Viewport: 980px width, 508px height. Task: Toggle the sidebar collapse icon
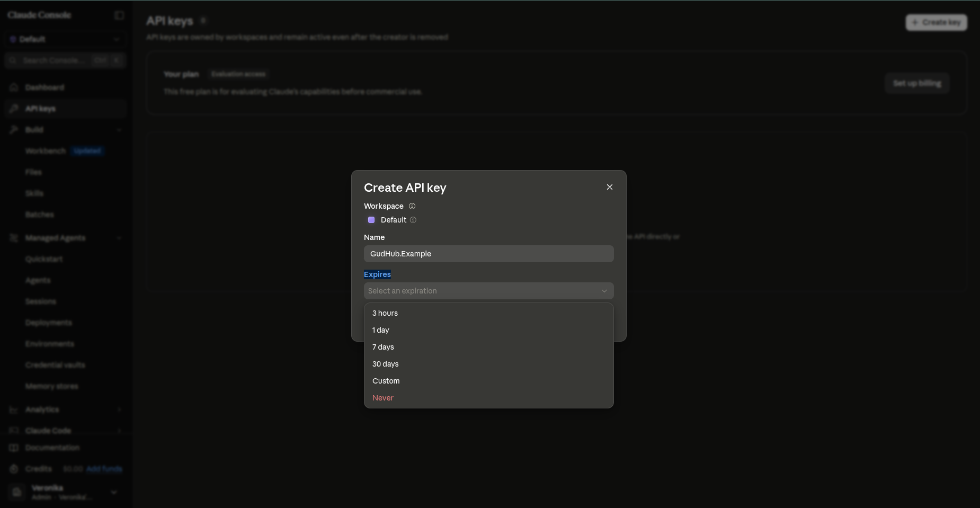[x=119, y=15]
